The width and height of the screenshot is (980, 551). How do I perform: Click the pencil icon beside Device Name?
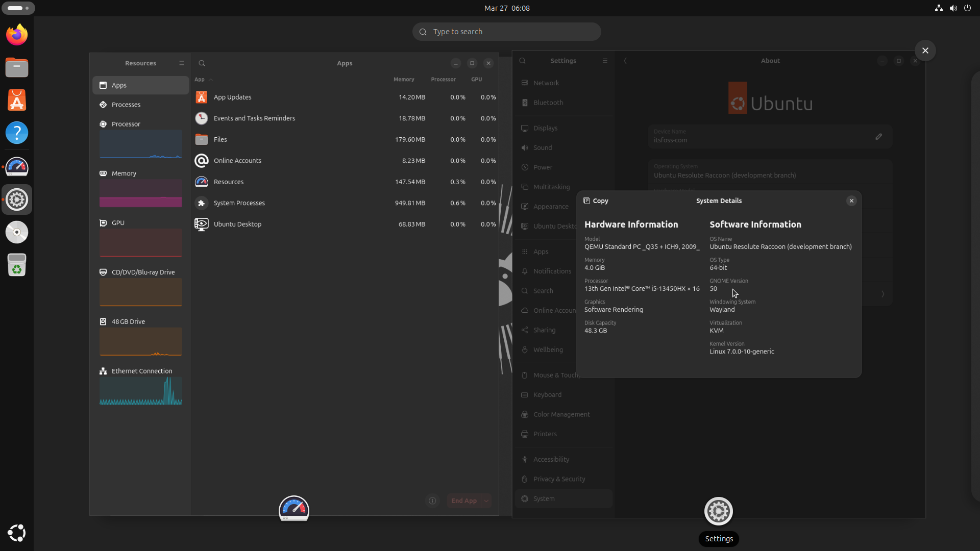(x=878, y=137)
